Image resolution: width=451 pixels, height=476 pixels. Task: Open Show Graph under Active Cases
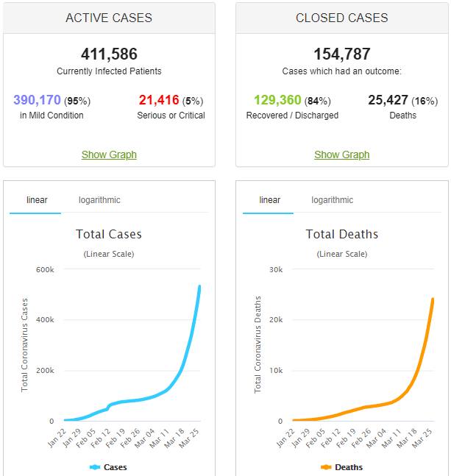[x=109, y=154]
